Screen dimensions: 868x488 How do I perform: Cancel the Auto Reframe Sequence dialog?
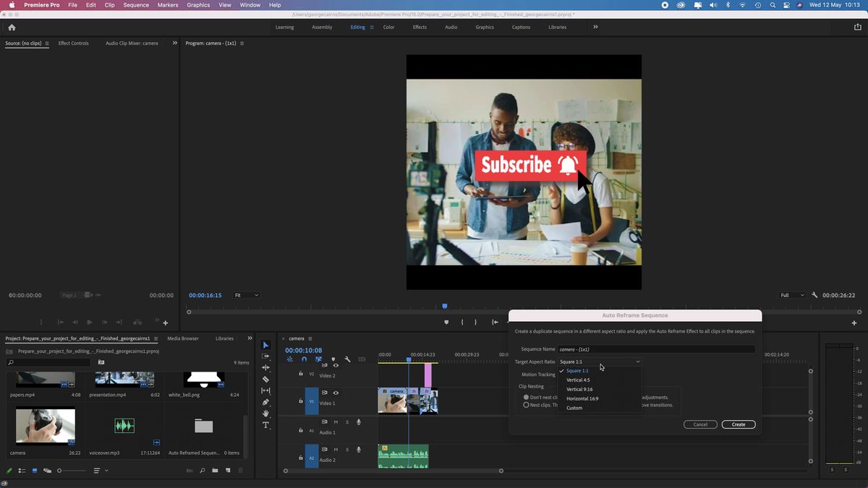click(699, 424)
